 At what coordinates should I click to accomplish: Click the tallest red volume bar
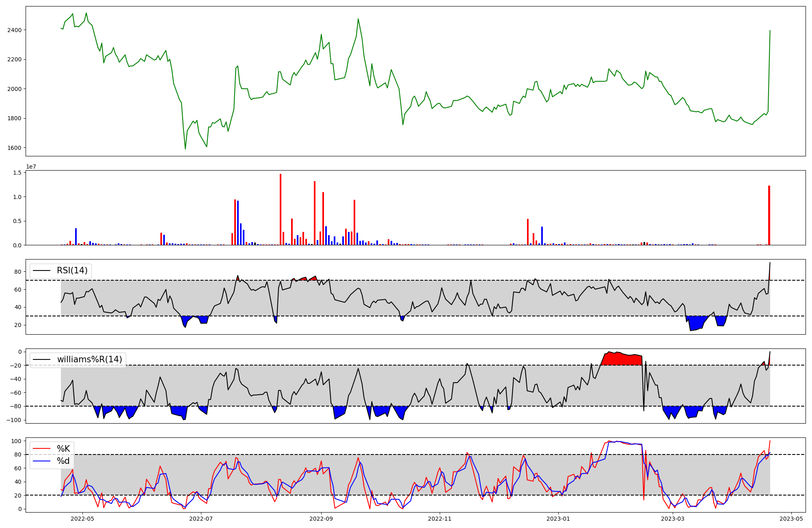click(281, 209)
